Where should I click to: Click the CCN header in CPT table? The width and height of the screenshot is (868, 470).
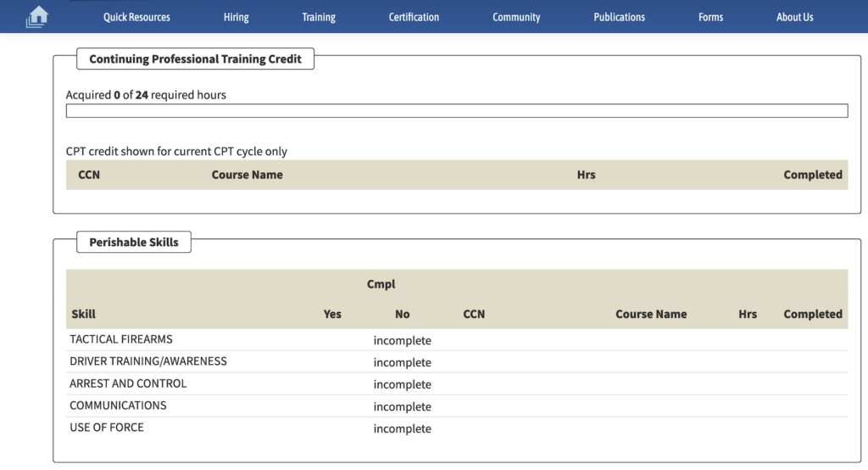pyautogui.click(x=89, y=175)
